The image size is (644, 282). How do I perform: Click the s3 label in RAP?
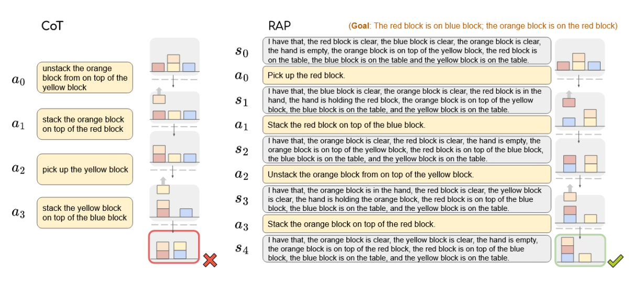tap(242, 199)
